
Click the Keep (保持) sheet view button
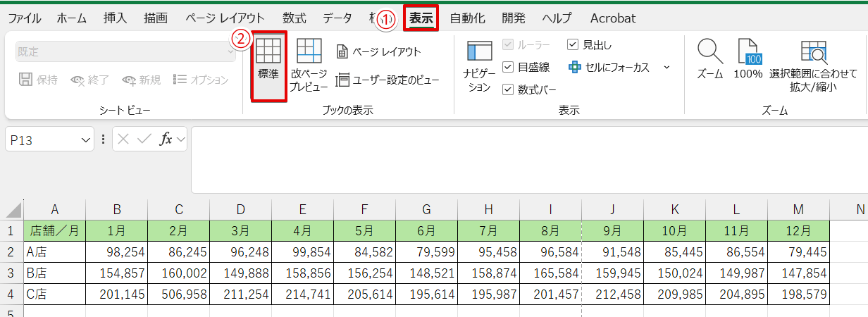click(x=38, y=80)
